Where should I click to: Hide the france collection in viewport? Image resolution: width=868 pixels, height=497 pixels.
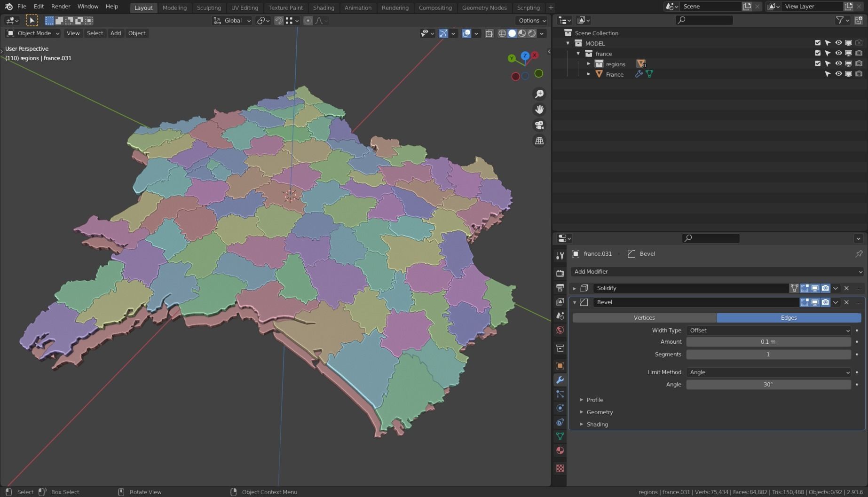click(838, 53)
